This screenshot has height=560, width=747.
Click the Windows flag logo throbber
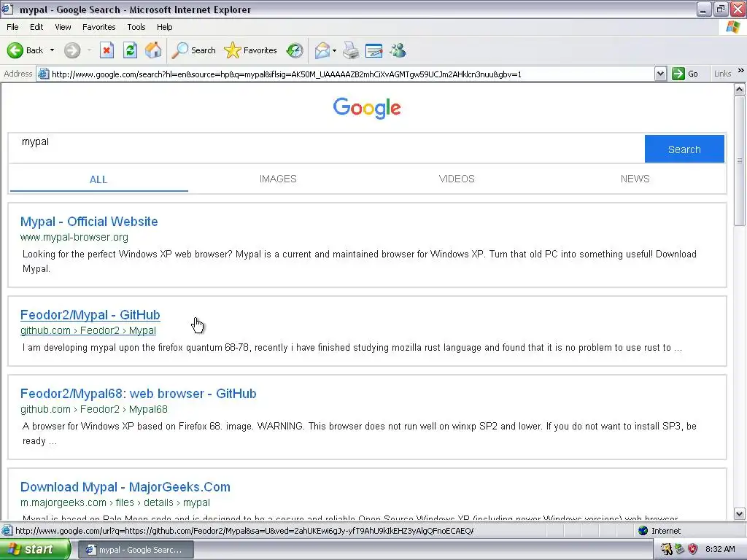[732, 27]
